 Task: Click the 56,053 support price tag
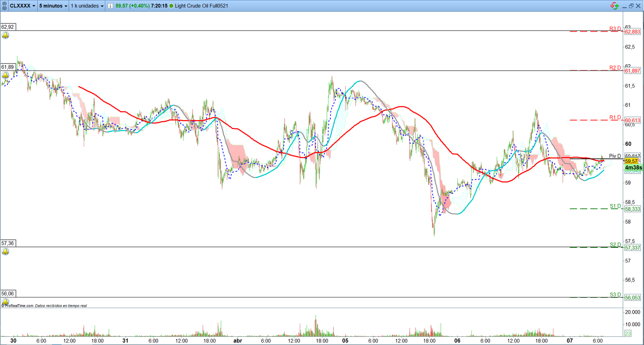tap(633, 298)
